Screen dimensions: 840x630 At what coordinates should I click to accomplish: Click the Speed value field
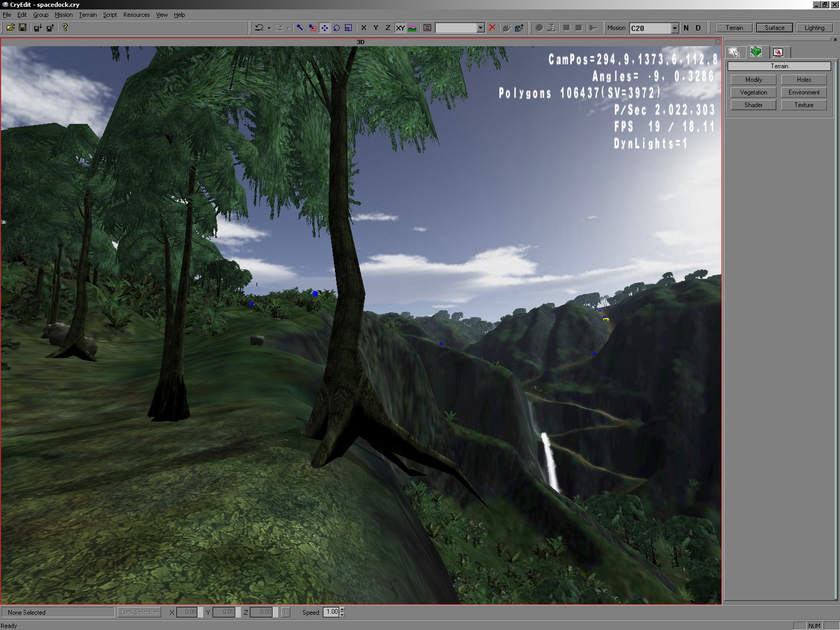[x=331, y=612]
